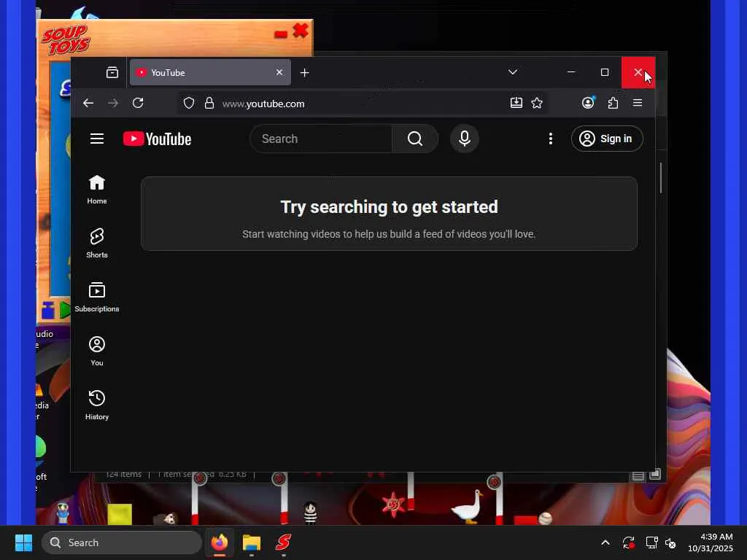Go to Home in sidebar

point(97,190)
